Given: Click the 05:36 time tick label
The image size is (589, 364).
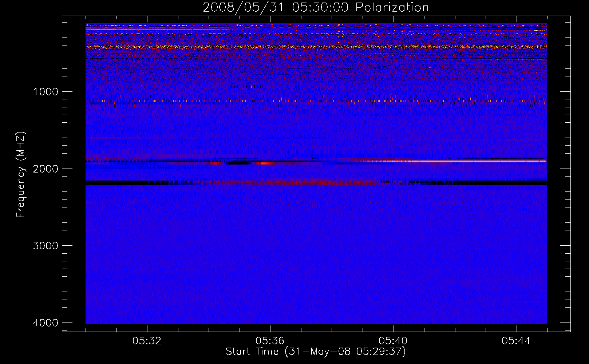Looking at the screenshot, I should click(270, 341).
